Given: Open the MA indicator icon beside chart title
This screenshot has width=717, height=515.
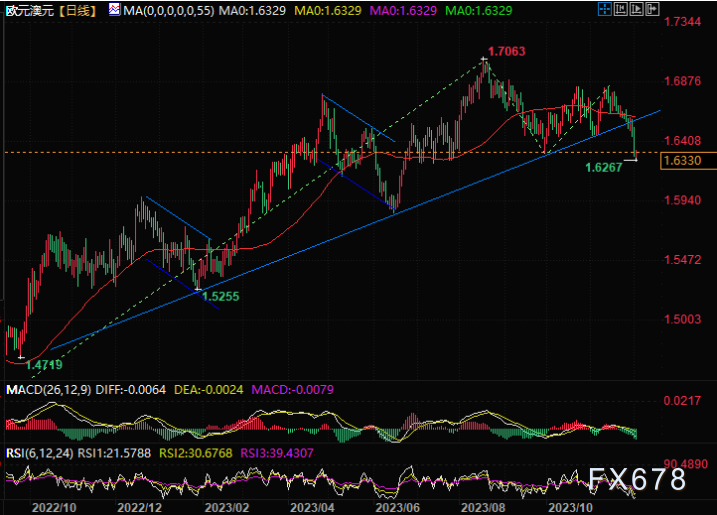Looking at the screenshot, I should pyautogui.click(x=114, y=9).
